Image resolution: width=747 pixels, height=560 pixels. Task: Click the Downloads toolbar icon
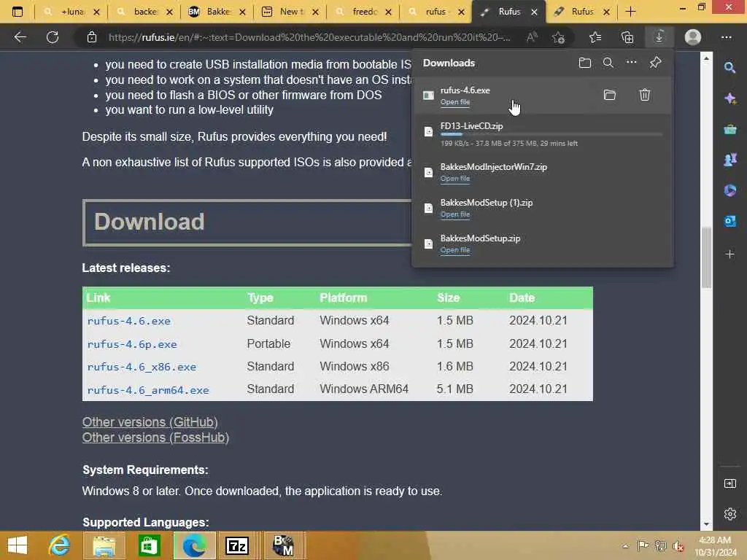[659, 36]
